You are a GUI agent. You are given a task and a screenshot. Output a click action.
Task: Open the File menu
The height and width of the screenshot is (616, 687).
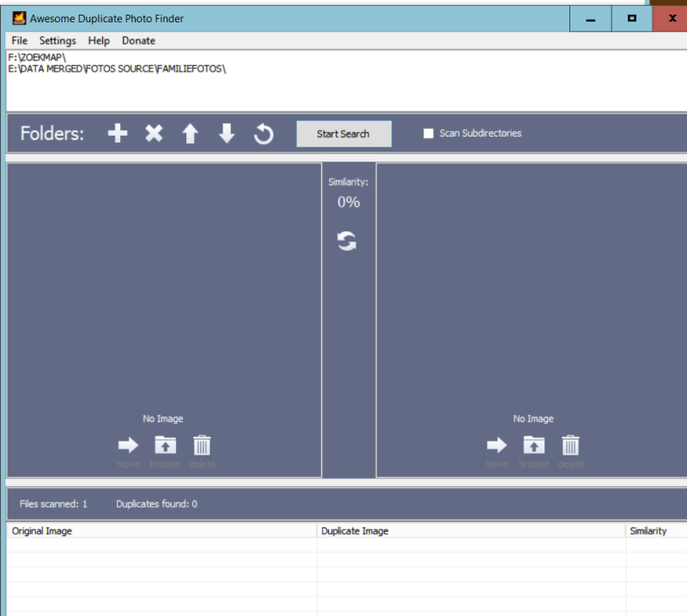click(x=20, y=40)
